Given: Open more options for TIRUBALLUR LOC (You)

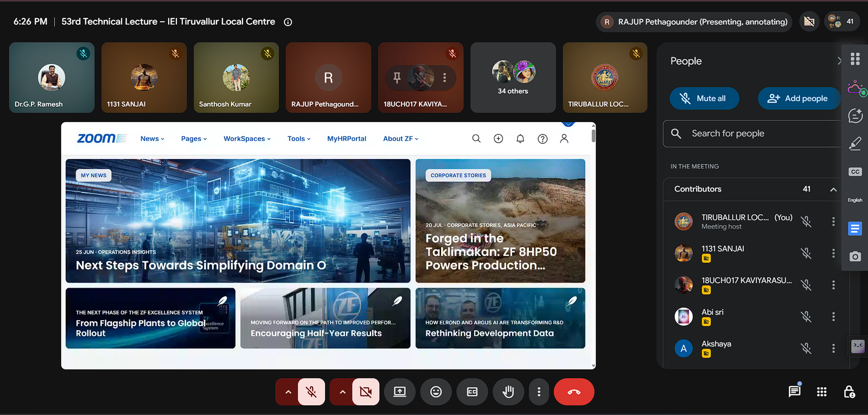Looking at the screenshot, I should pos(833,221).
